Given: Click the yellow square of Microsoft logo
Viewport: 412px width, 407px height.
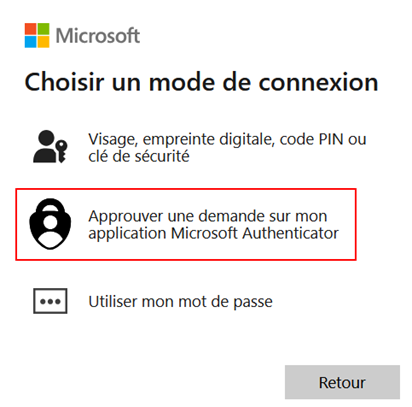Looking at the screenshot, I should [44, 42].
